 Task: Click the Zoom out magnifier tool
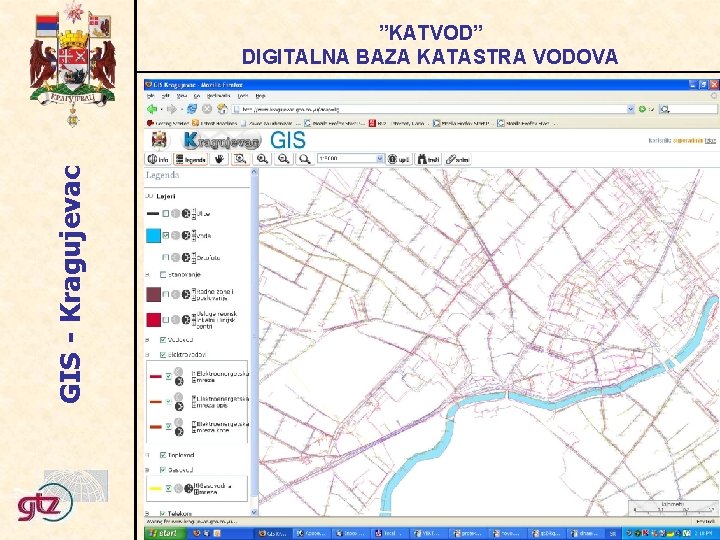click(283, 159)
